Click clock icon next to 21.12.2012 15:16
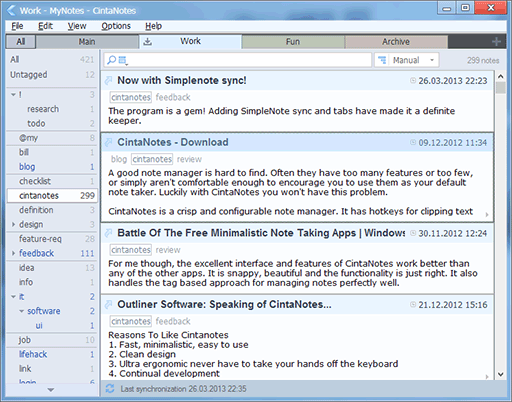Screen dimensions: 512x402 [413, 304]
